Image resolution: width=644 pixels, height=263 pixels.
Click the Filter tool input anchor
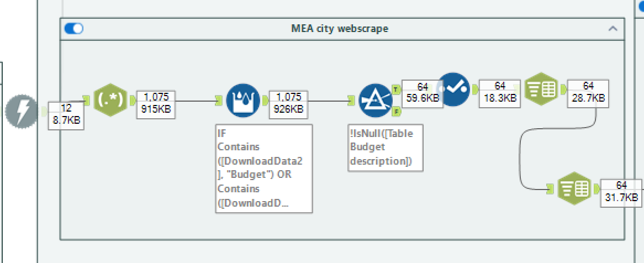352,100
